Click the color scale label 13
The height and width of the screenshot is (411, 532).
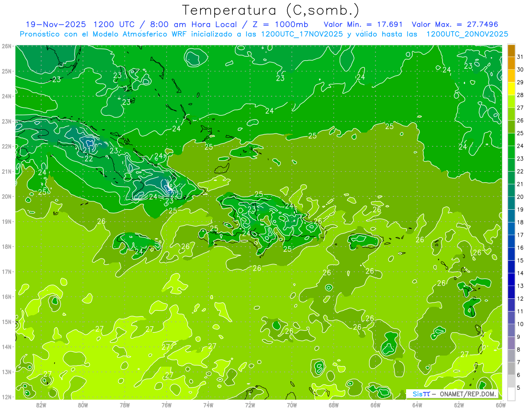[x=520, y=286]
